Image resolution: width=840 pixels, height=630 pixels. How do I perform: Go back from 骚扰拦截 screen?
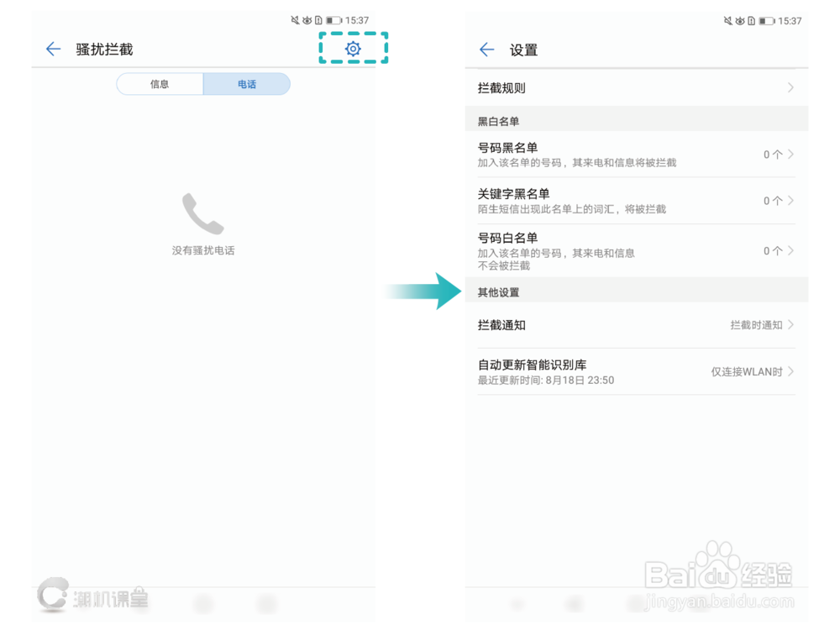53,50
